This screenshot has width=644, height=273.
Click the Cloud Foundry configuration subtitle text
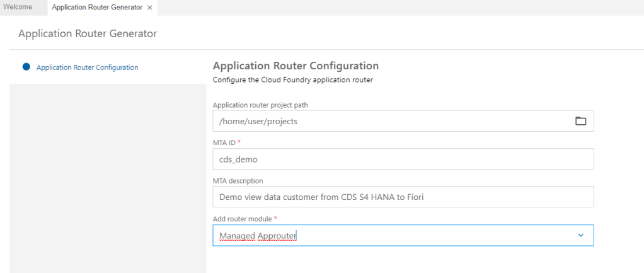coord(293,80)
